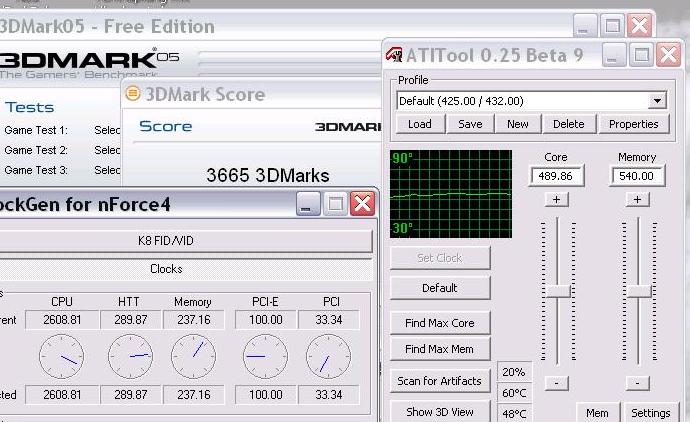Click the Set Clock button

tap(440, 258)
